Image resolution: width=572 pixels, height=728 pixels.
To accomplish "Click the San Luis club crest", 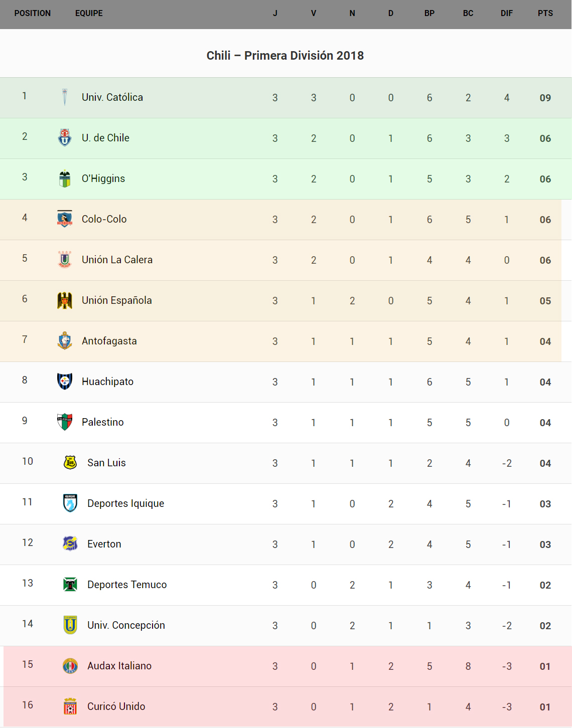I will pos(70,463).
